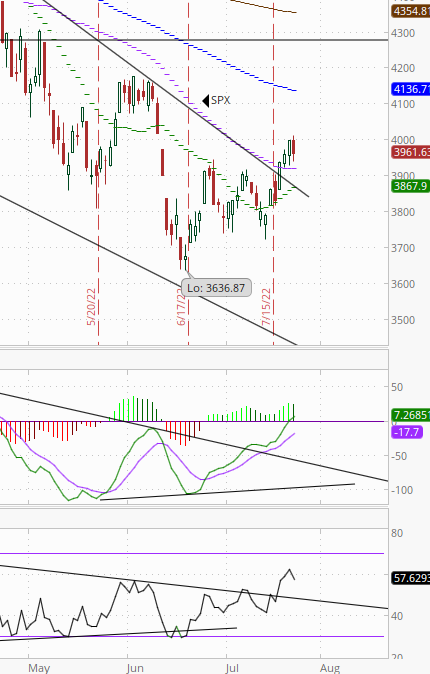The height and width of the screenshot is (674, 430).
Task: Select the 5/20/22 vertical date marker
Action: click(91, 306)
